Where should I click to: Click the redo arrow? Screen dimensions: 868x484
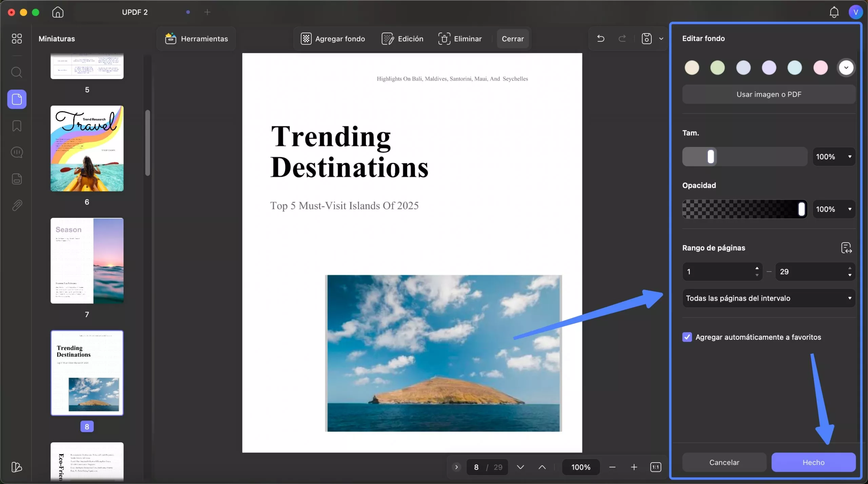(x=622, y=38)
